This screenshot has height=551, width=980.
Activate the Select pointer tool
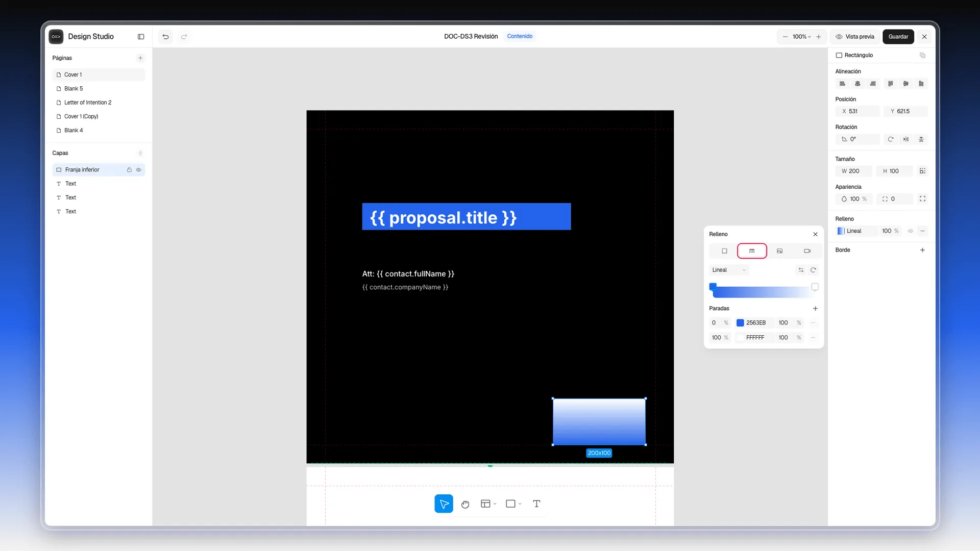(x=444, y=504)
